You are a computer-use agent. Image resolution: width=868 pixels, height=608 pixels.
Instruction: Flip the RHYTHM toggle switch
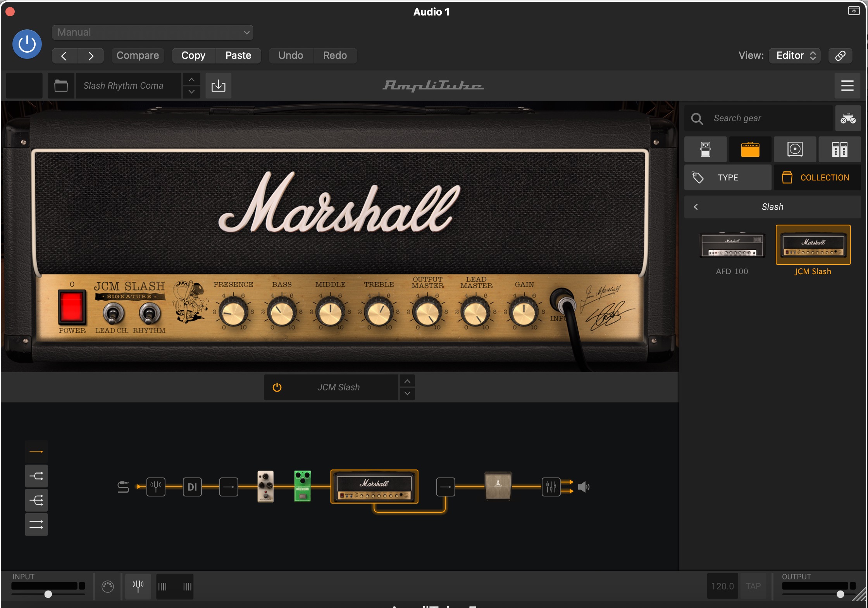tap(150, 313)
